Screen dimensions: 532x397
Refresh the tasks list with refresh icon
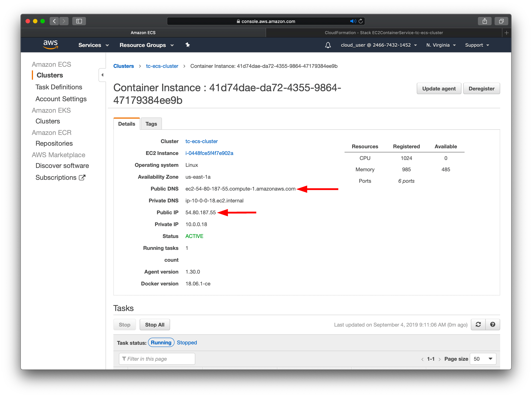click(x=478, y=325)
